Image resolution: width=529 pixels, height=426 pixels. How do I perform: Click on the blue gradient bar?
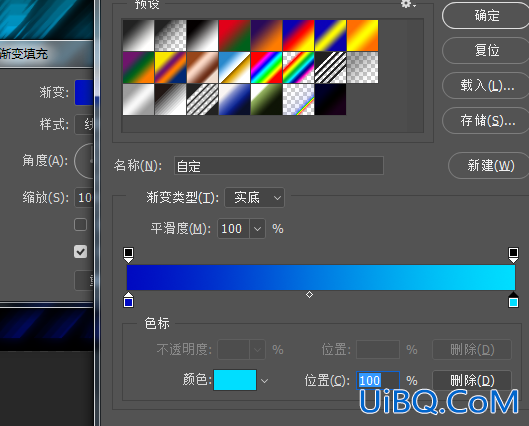321,277
